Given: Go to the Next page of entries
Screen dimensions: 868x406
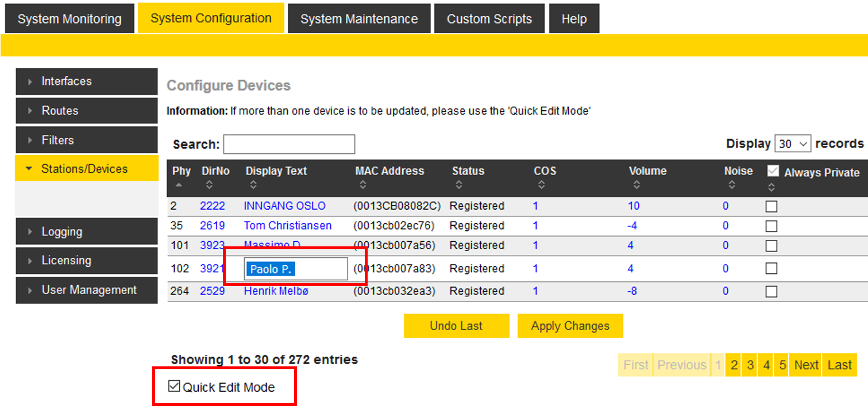Looking at the screenshot, I should [x=806, y=365].
